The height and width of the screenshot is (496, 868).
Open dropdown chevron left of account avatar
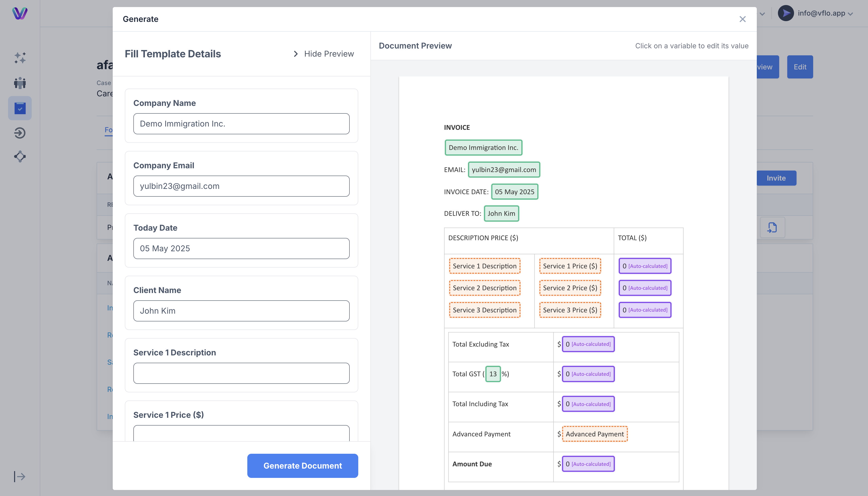coord(762,14)
